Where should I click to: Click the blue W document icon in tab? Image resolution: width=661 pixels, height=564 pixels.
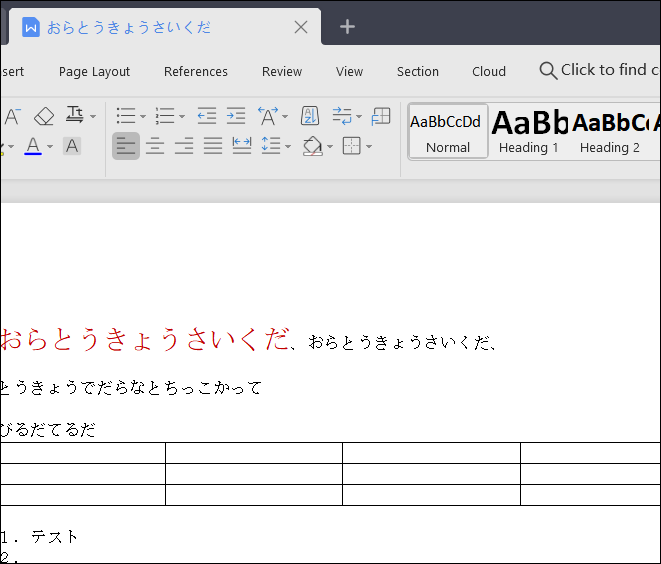[x=31, y=27]
